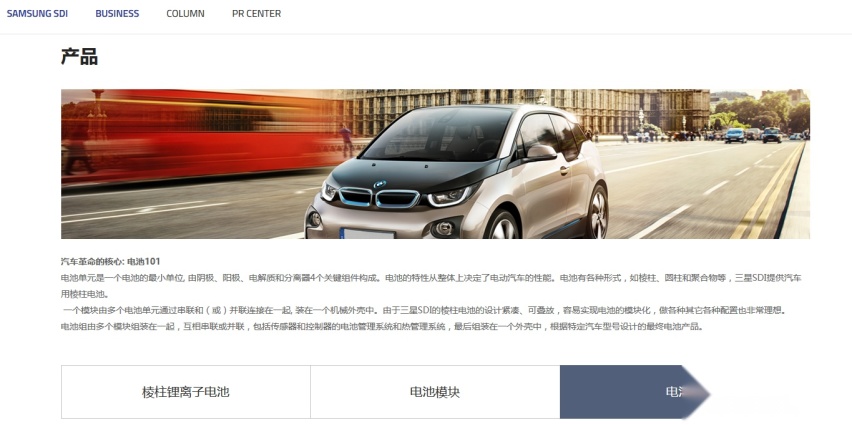The height and width of the screenshot is (425, 852).
Task: Switch to the 电池模块 tab
Action: [435, 392]
